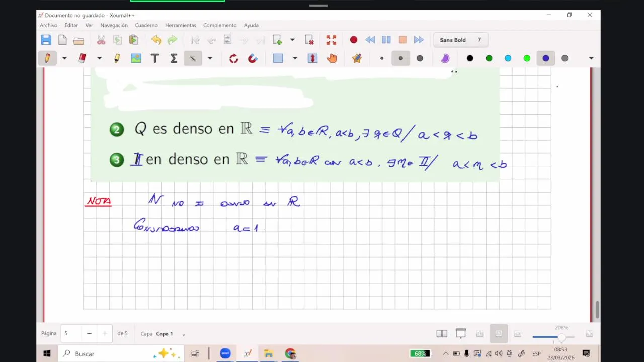Click the Paste clipboard icon
The height and width of the screenshot is (362, 644).
click(133, 40)
